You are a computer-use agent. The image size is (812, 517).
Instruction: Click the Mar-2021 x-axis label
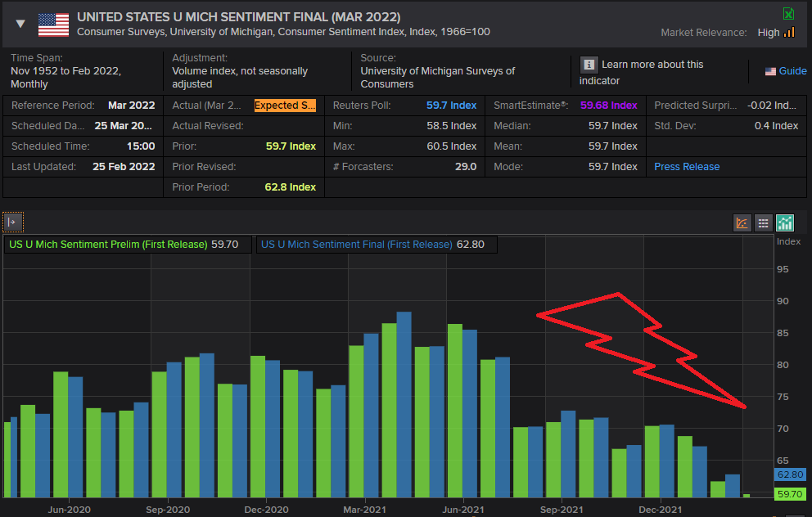click(364, 510)
